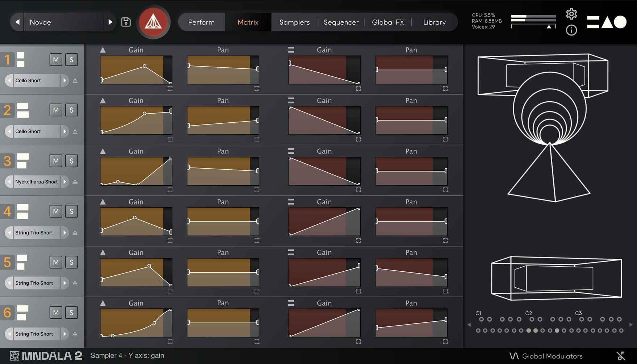
Task: Click the save preset floppy disk icon
Action: [x=126, y=22]
